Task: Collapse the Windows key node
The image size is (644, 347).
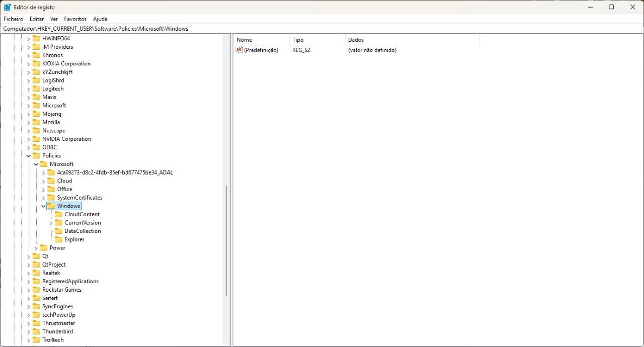Action: coord(43,206)
